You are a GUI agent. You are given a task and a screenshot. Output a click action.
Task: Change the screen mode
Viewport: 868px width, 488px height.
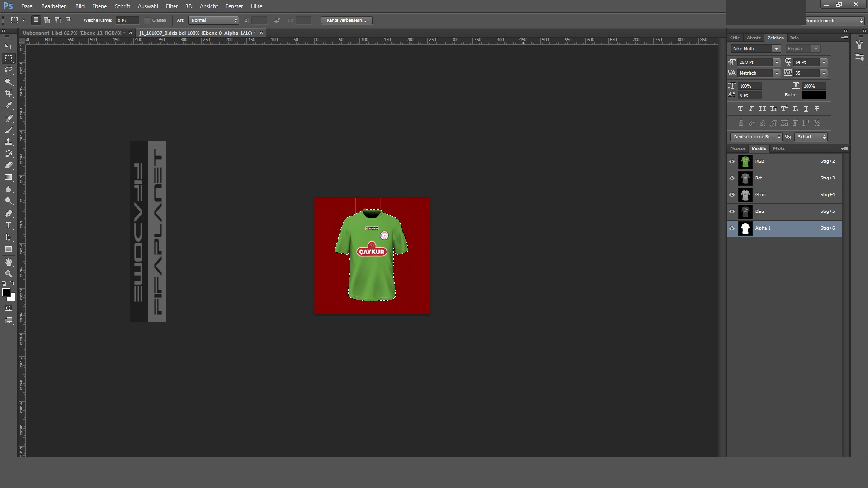pos(9,320)
